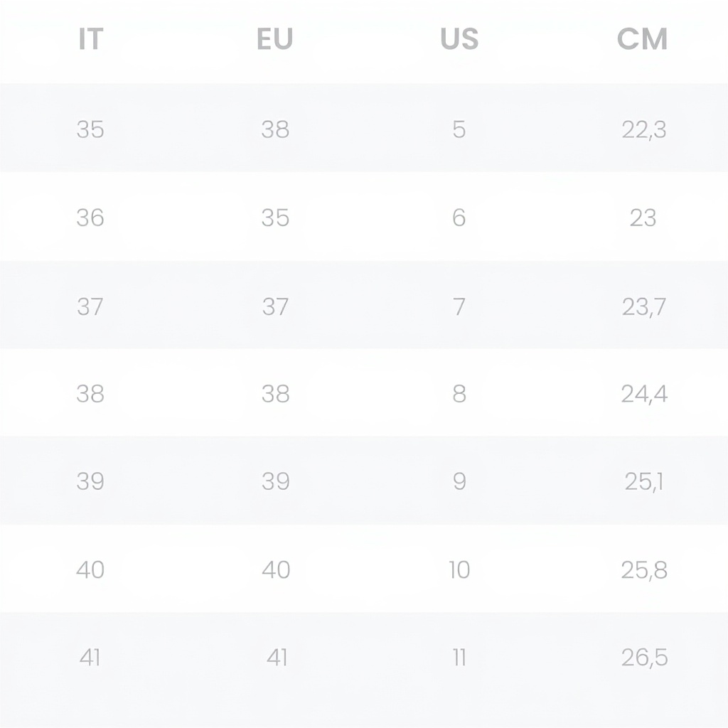Select US size 5
The height and width of the screenshot is (728, 728).
tap(459, 129)
